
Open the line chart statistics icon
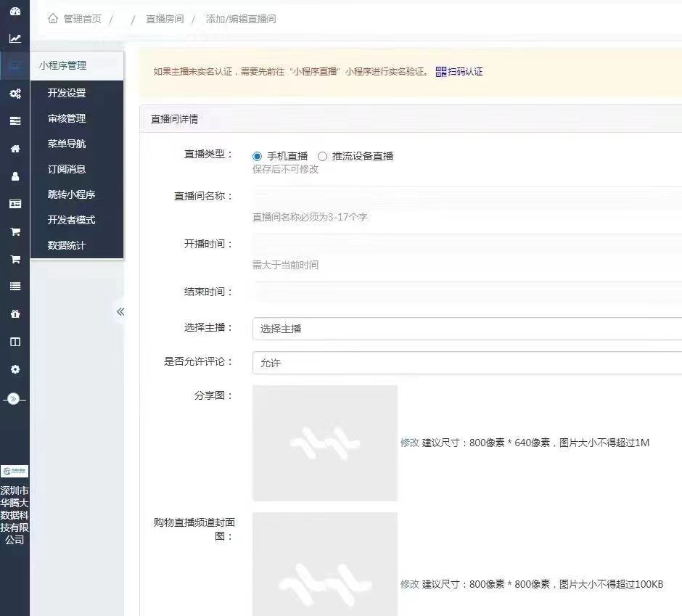coord(15,38)
